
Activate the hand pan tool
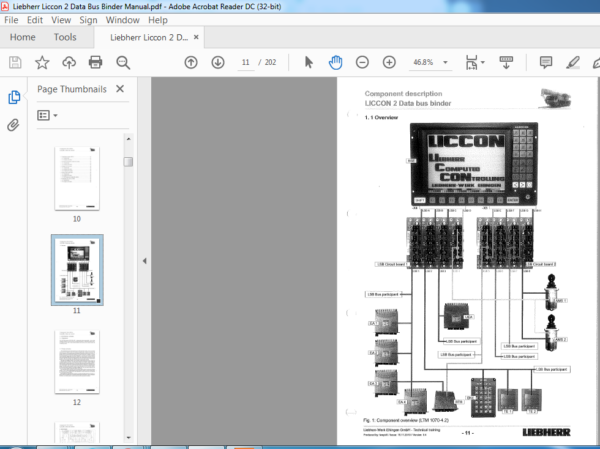point(335,62)
